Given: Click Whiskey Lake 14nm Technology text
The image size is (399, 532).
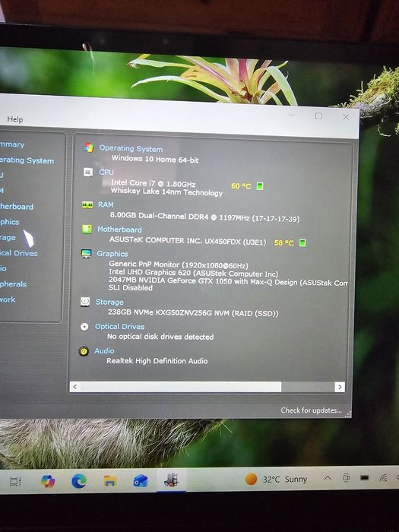Looking at the screenshot, I should pyautogui.click(x=166, y=192).
